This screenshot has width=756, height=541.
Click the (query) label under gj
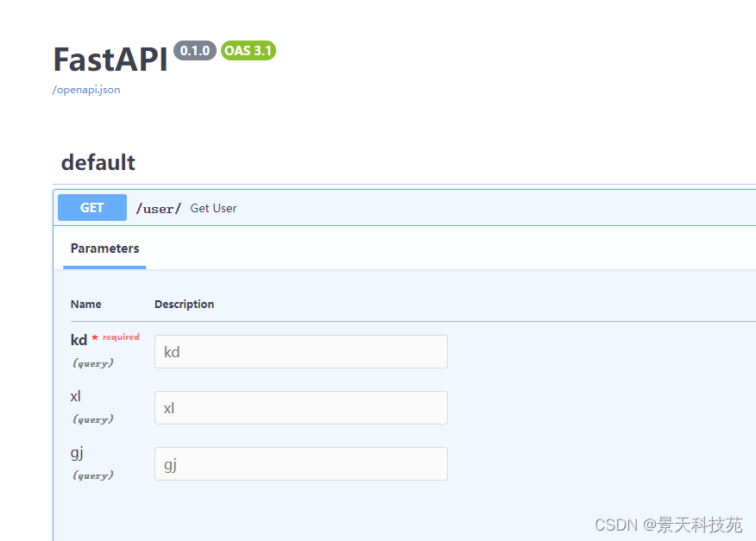(x=93, y=475)
